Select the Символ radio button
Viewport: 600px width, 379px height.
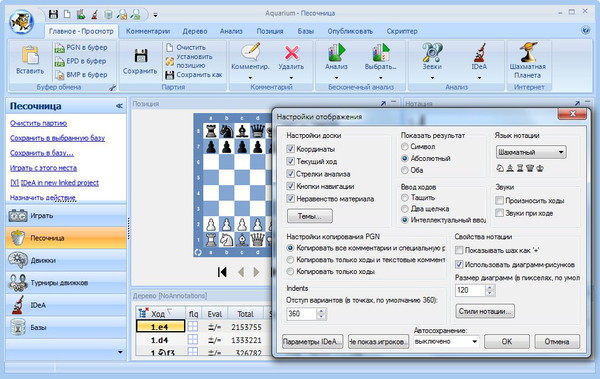tap(404, 147)
